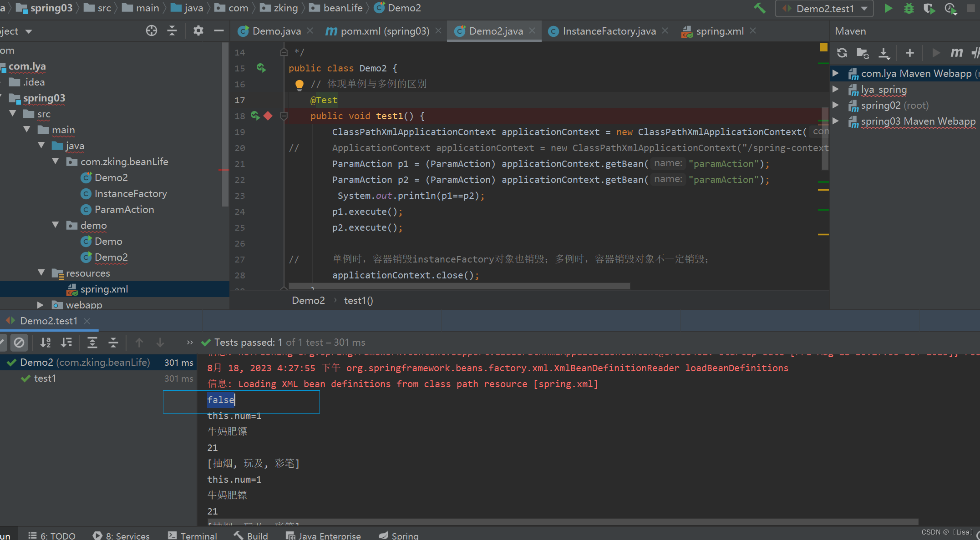
Task: Toggle the breakpoint on line 18
Action: tap(268, 116)
